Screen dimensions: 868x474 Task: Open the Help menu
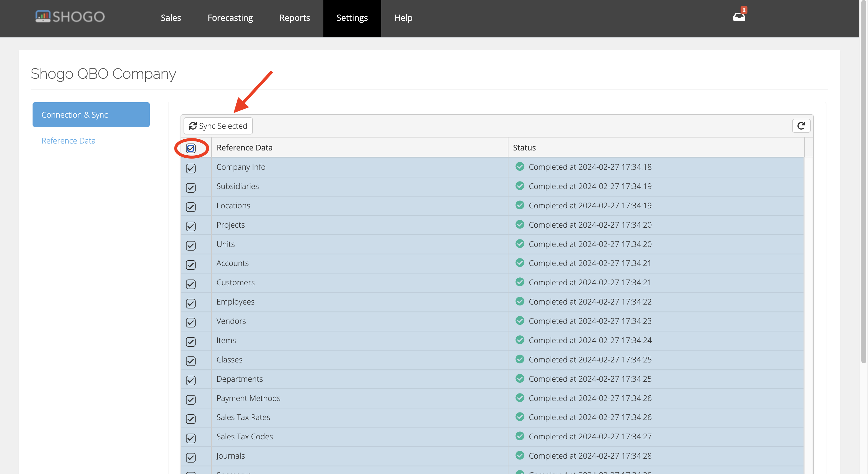(403, 17)
